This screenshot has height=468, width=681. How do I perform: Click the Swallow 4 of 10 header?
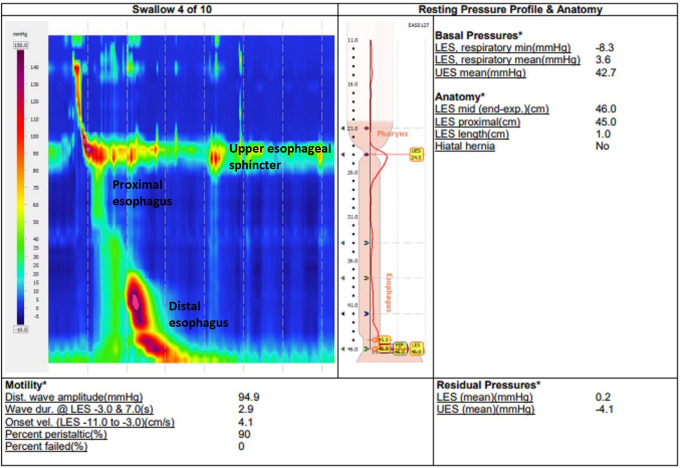point(172,10)
